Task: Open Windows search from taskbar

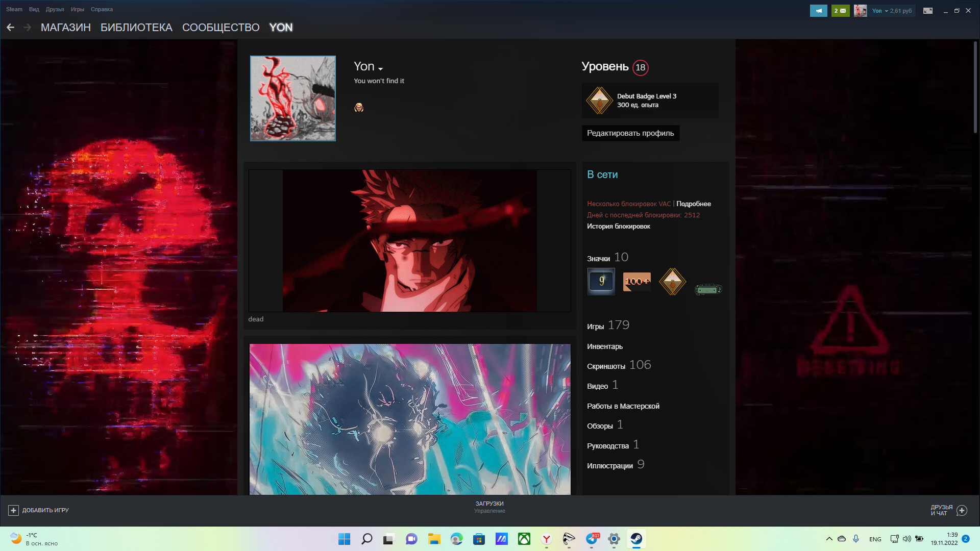Action: (367, 539)
